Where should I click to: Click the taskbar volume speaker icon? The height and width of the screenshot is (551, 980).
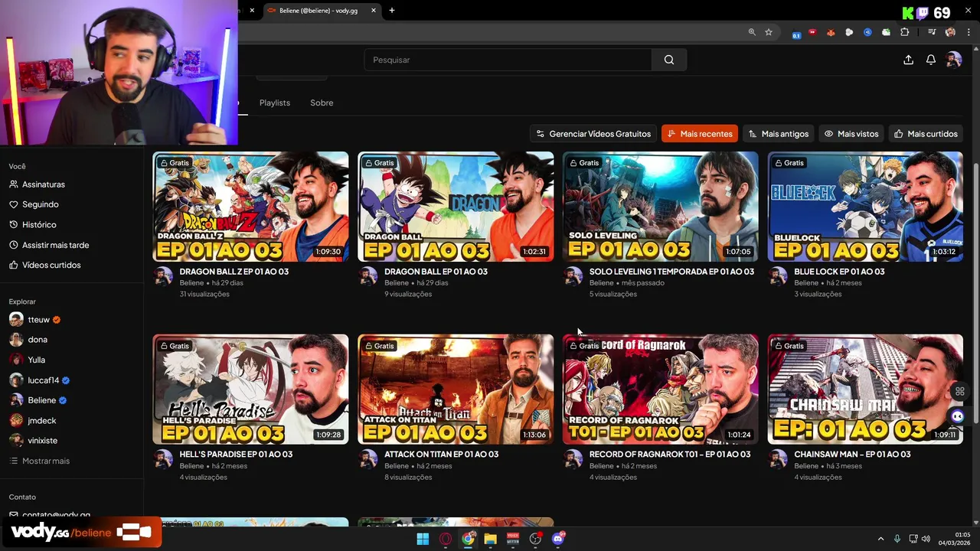pyautogui.click(x=926, y=539)
